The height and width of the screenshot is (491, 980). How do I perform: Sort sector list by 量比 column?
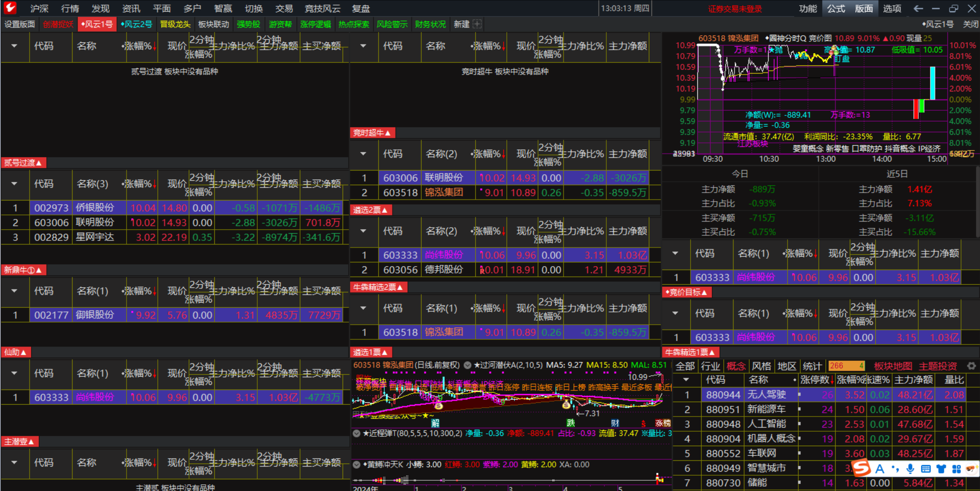click(954, 380)
